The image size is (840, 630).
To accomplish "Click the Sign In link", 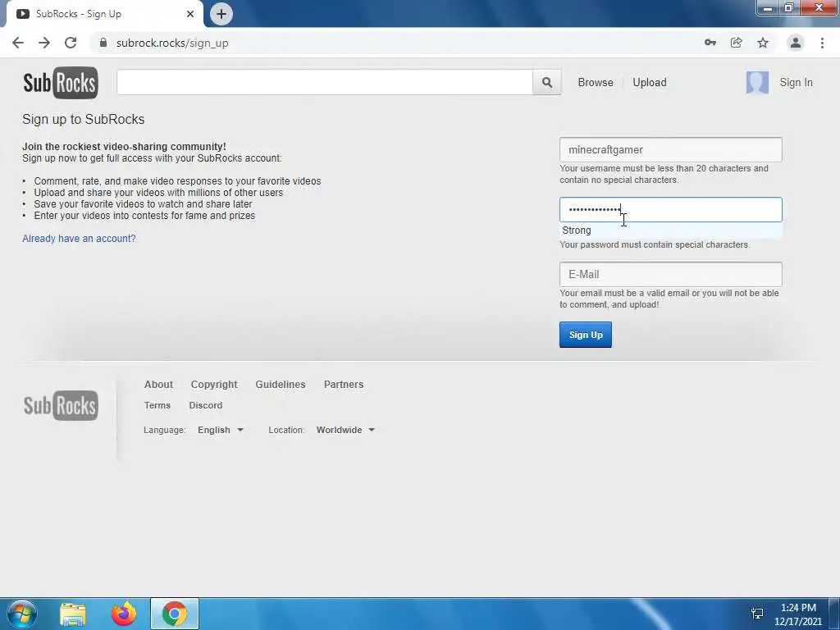I will 796,83.
